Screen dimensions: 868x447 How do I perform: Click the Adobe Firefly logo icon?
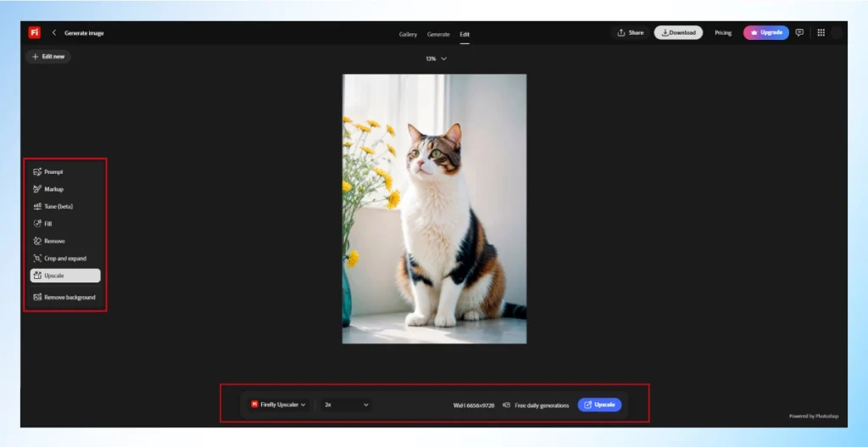coord(34,33)
